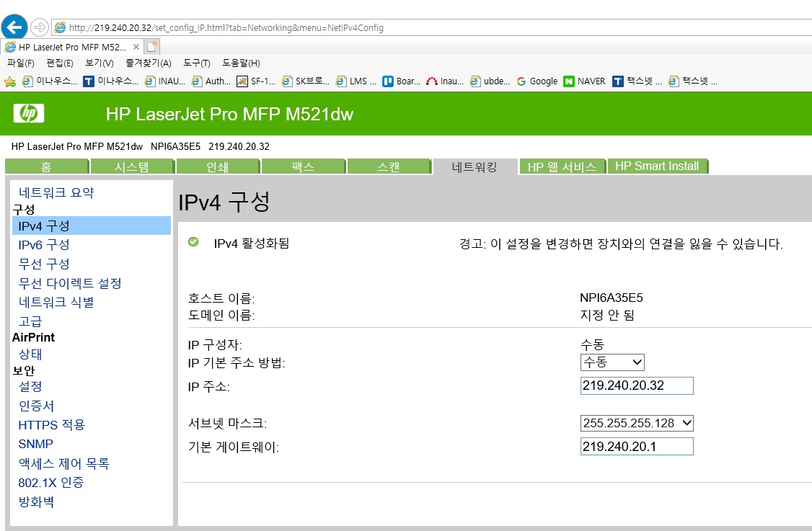The width and height of the screenshot is (812, 531).
Task: Click the browser address bar URL
Action: tap(226, 27)
